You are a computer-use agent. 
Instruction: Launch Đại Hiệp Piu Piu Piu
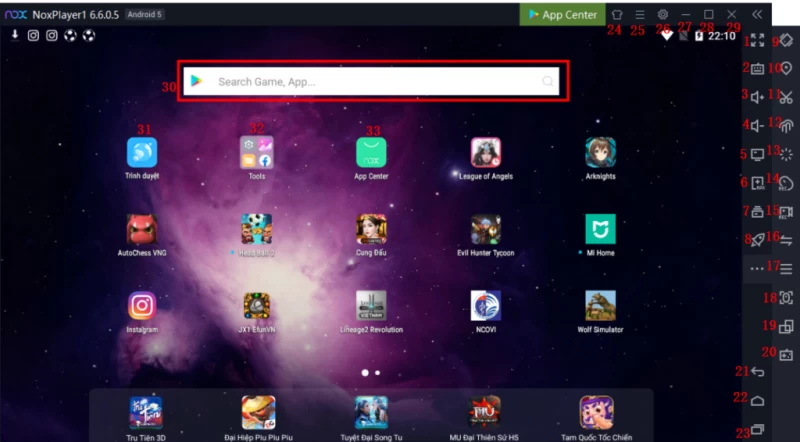point(258,412)
